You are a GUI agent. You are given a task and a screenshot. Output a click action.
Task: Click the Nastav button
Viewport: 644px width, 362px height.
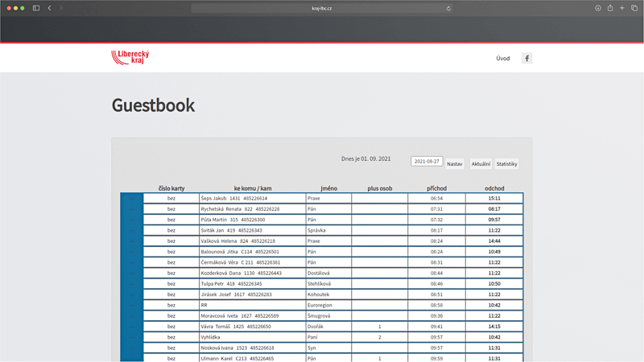(455, 164)
